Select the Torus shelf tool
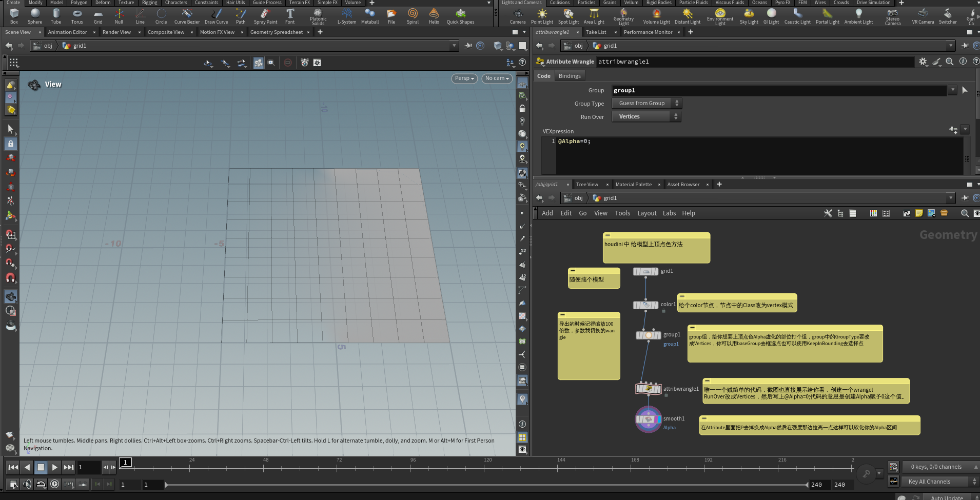Image resolution: width=980 pixels, height=500 pixels. pyautogui.click(x=77, y=15)
